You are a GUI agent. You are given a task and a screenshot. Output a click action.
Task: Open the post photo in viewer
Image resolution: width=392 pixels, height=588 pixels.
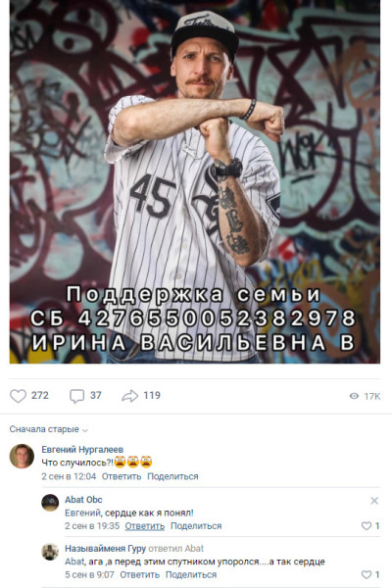195,181
